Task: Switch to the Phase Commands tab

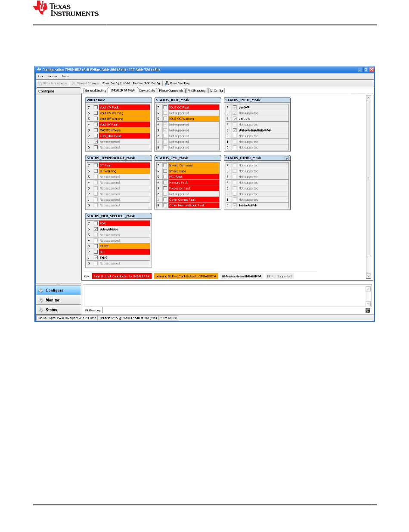Action: click(171, 91)
